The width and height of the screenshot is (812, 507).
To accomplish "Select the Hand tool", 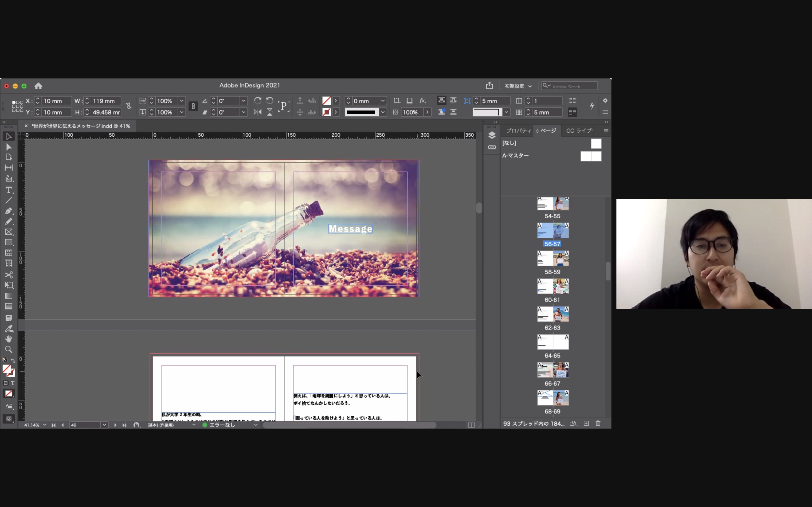I will 9,339.
